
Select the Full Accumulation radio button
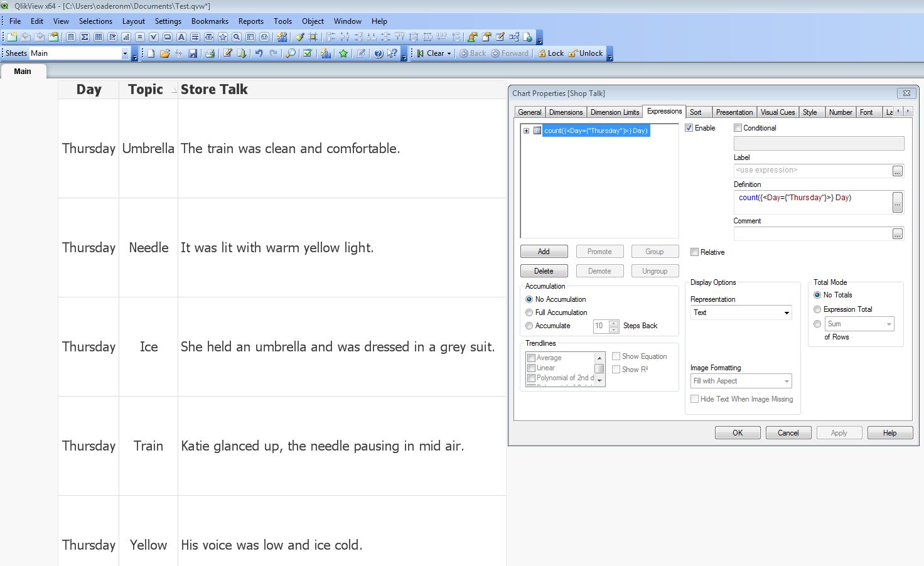pyautogui.click(x=529, y=312)
